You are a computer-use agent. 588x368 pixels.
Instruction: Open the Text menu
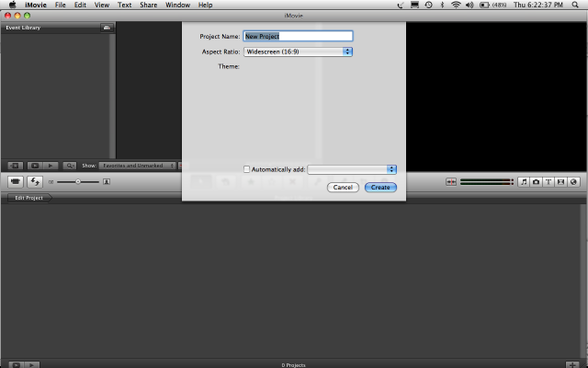(x=125, y=5)
